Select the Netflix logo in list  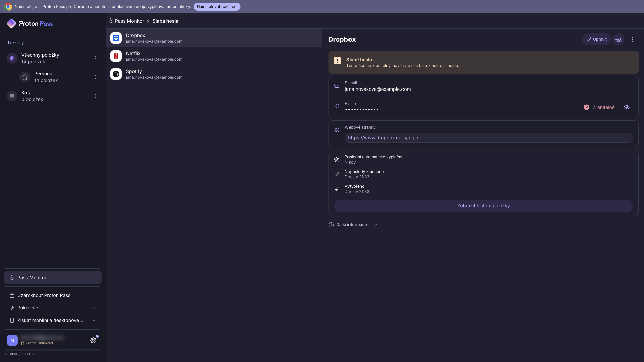point(116,56)
